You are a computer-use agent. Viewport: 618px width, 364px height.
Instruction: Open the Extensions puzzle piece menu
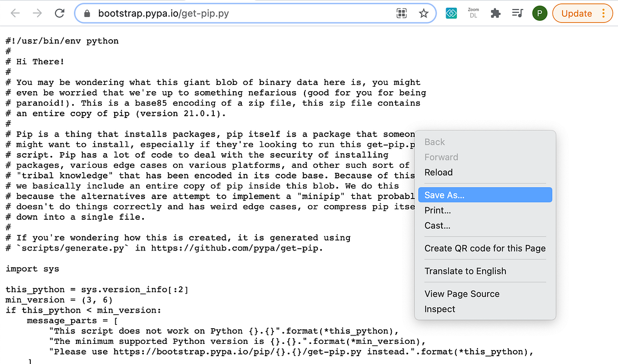coord(495,13)
